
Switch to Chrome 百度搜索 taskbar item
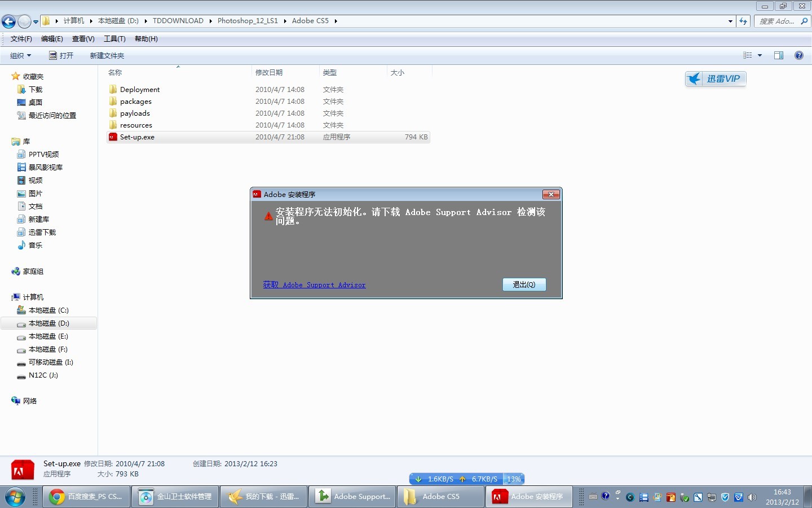86,497
